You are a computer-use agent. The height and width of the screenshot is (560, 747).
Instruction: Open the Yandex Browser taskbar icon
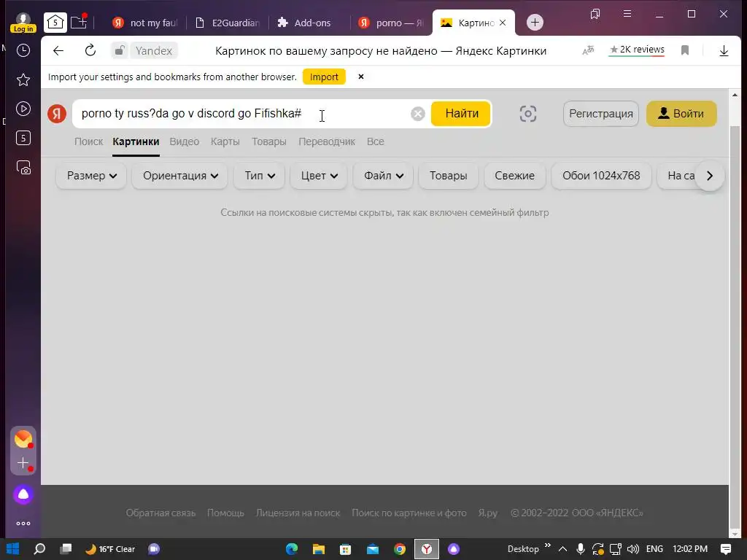(x=426, y=549)
